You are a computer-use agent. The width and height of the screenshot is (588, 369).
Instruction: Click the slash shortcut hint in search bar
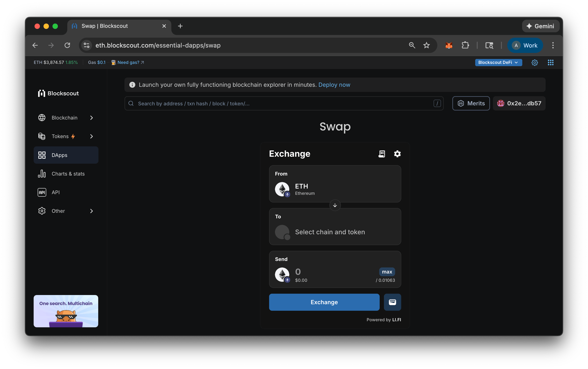[437, 104]
